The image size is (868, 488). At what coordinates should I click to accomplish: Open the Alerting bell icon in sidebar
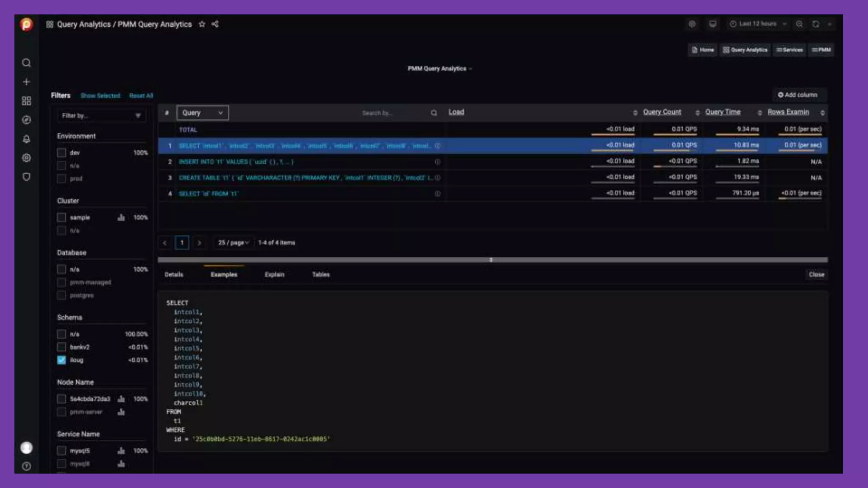tap(26, 139)
